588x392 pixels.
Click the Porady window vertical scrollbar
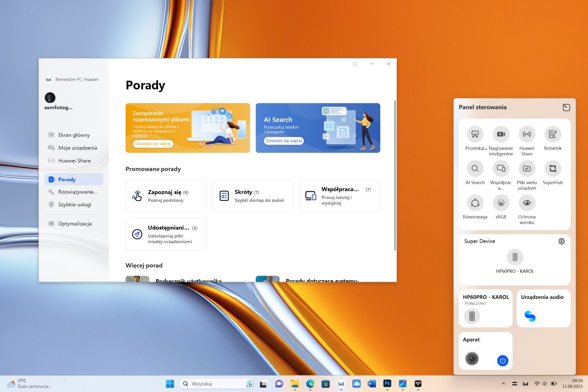(395, 175)
